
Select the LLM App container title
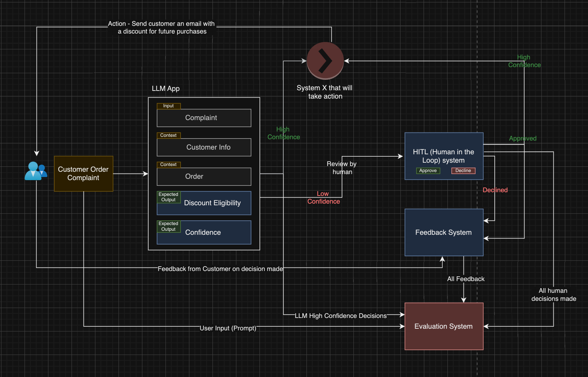[x=166, y=89]
